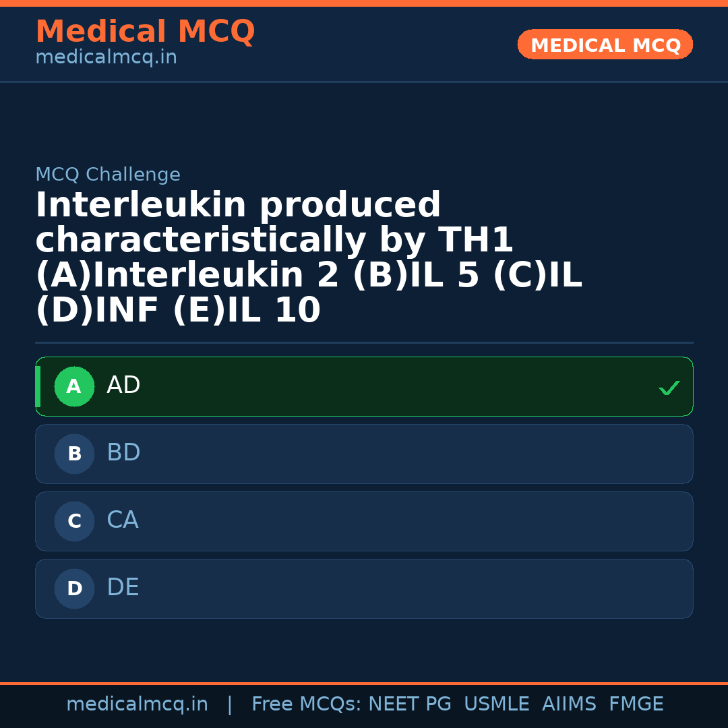The image size is (728, 728).
Task: Click the orange MEDICAL MCQ badge
Action: [605, 44]
